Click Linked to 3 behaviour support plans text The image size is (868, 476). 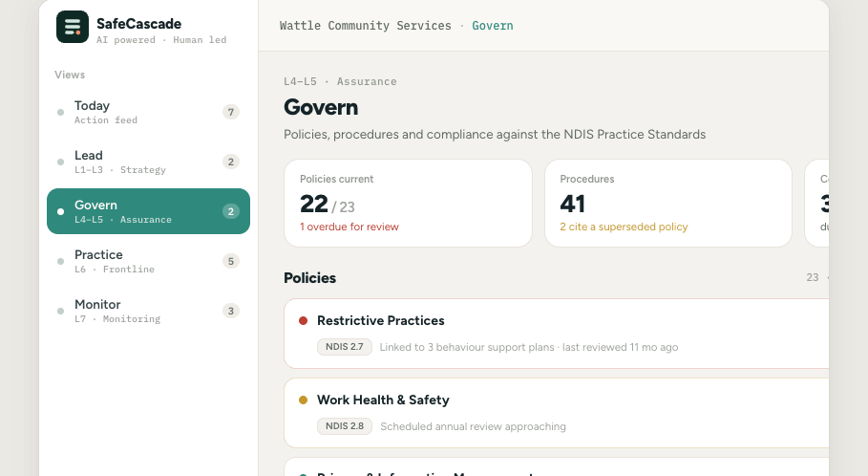pos(467,347)
